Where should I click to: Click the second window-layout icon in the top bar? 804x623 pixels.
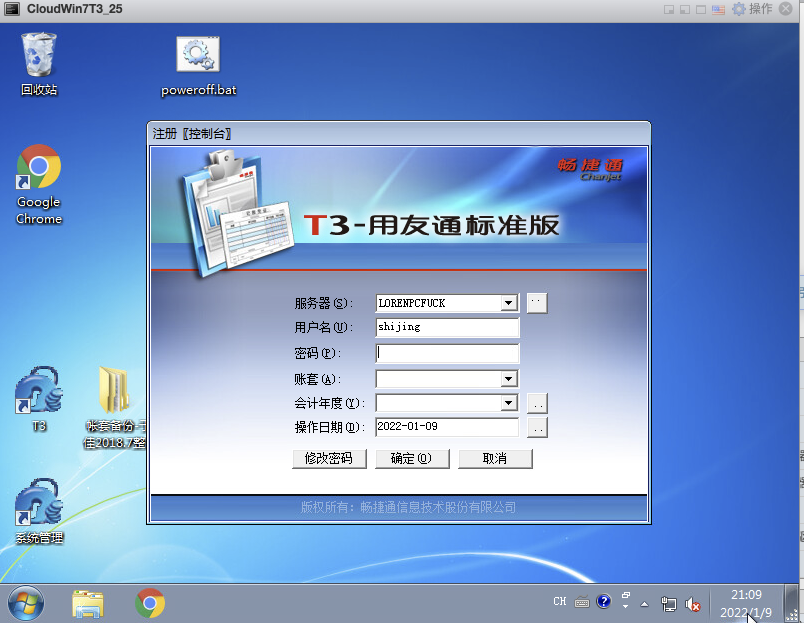pos(685,9)
